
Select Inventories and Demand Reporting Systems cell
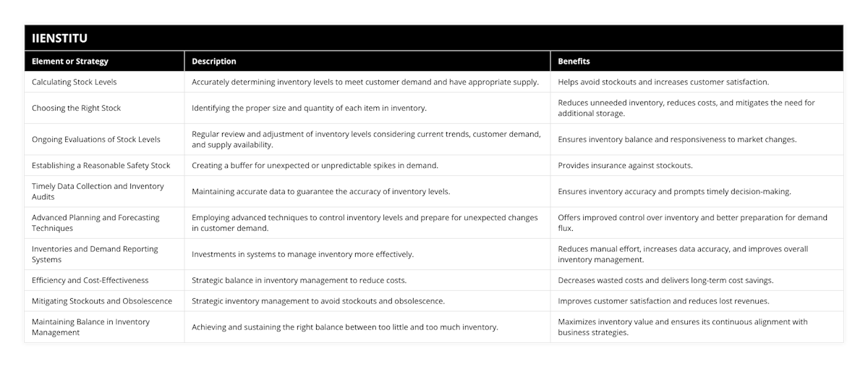[x=95, y=253]
